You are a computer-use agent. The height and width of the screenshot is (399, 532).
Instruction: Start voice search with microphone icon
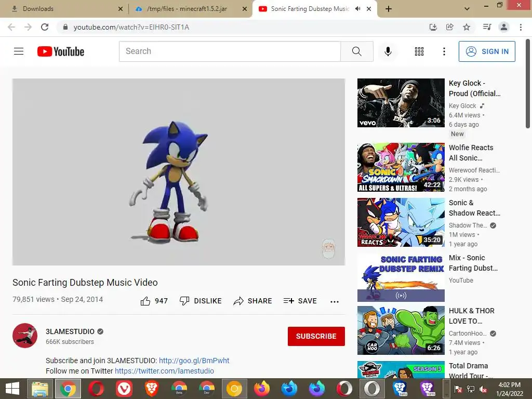pyautogui.click(x=388, y=51)
